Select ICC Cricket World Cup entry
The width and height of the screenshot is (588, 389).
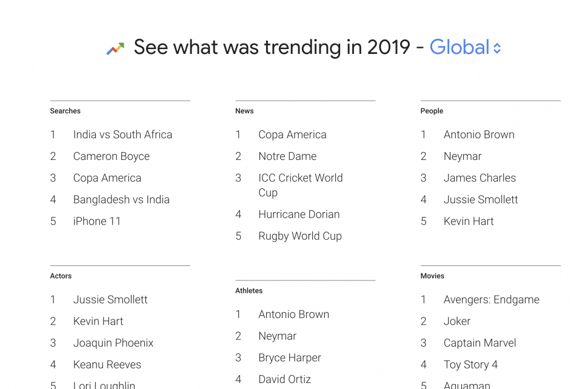pos(301,185)
